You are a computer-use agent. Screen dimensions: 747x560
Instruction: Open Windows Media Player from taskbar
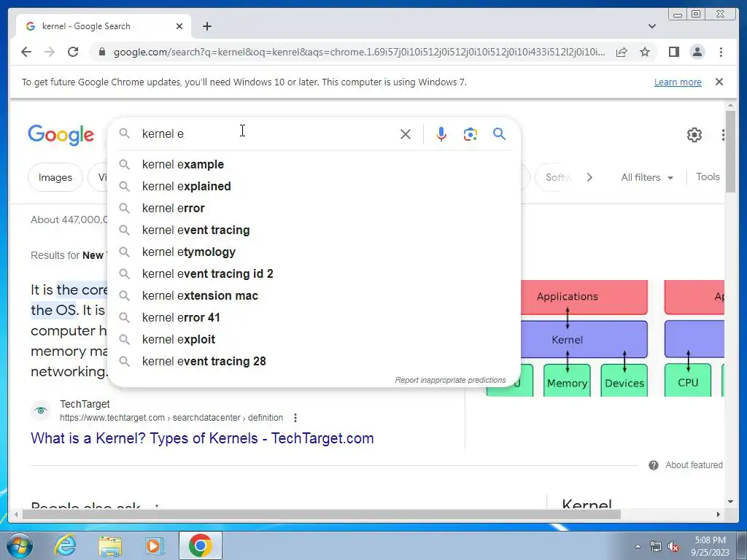[154, 545]
